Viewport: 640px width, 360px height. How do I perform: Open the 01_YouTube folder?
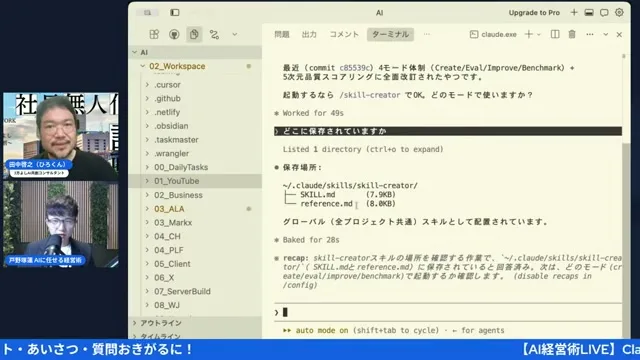tap(195, 181)
